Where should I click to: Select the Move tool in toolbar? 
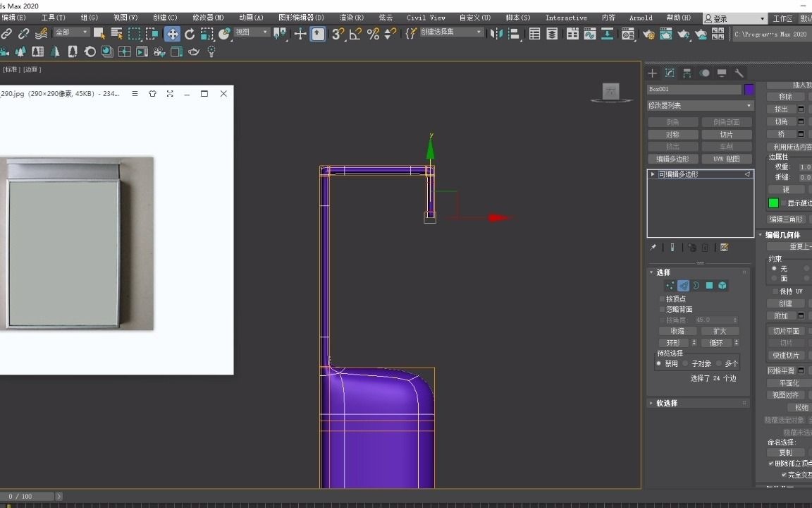(173, 33)
